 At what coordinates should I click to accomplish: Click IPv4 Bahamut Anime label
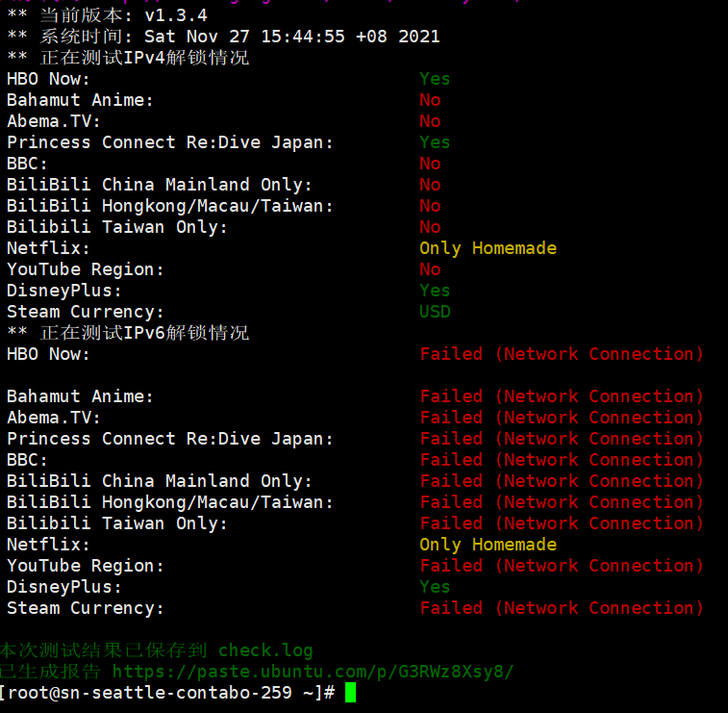pos(80,100)
